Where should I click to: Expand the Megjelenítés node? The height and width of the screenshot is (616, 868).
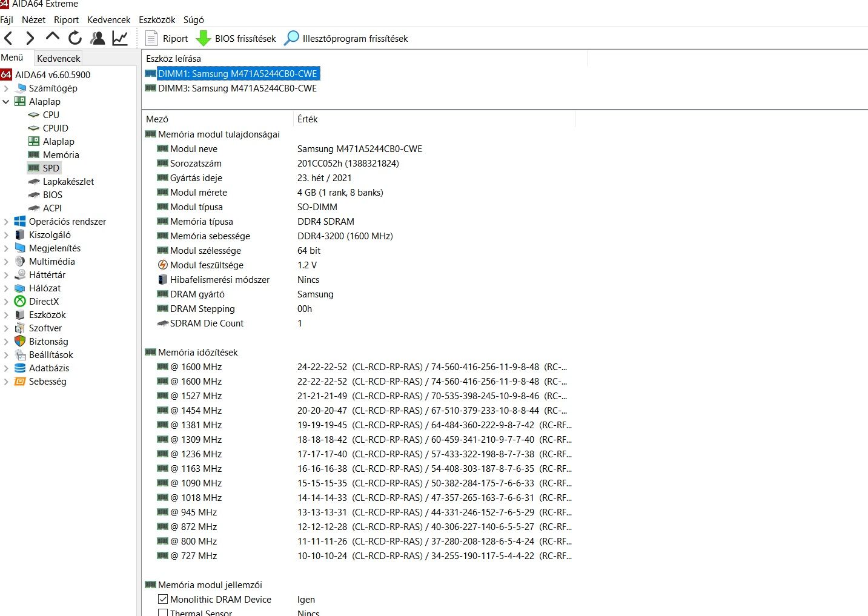point(6,248)
